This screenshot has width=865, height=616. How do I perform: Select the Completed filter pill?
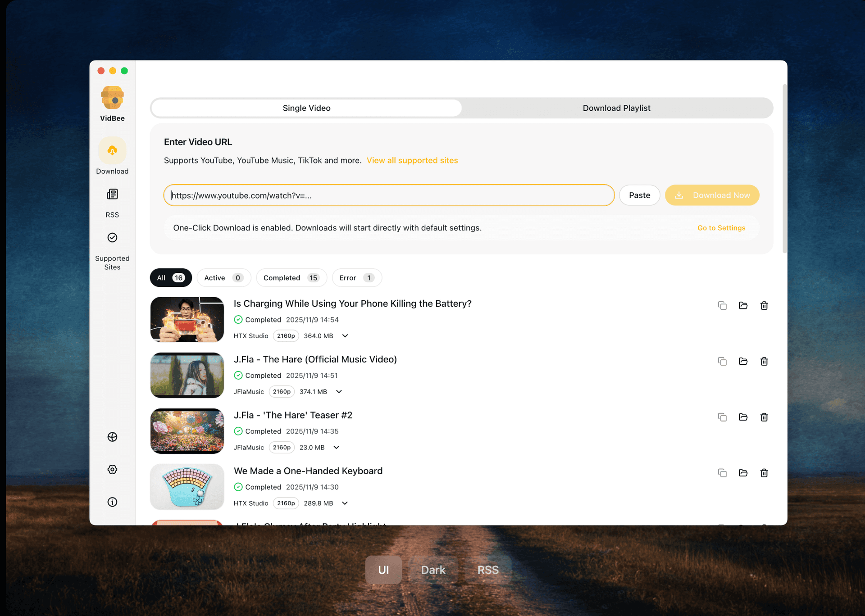pyautogui.click(x=291, y=278)
